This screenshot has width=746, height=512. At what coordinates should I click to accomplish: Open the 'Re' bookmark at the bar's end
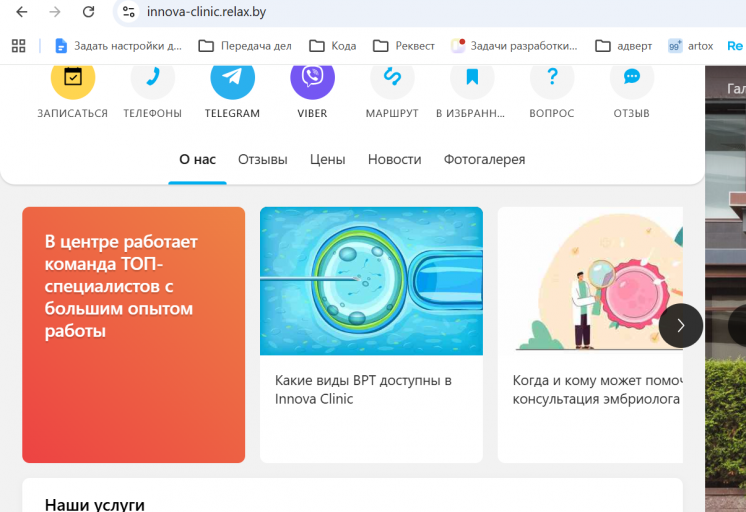click(735, 46)
